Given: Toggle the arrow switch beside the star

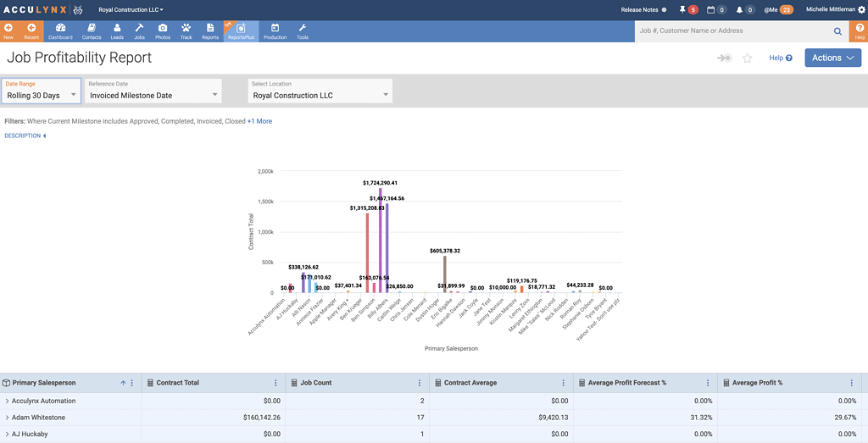Looking at the screenshot, I should click(x=724, y=58).
